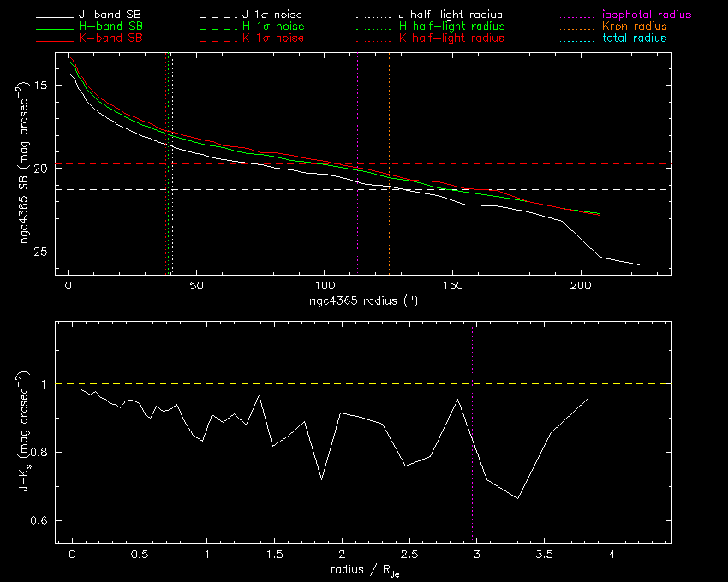The width and height of the screenshot is (728, 582).
Task: Click the radius / RJe x-axis title
Action: [x=363, y=571]
